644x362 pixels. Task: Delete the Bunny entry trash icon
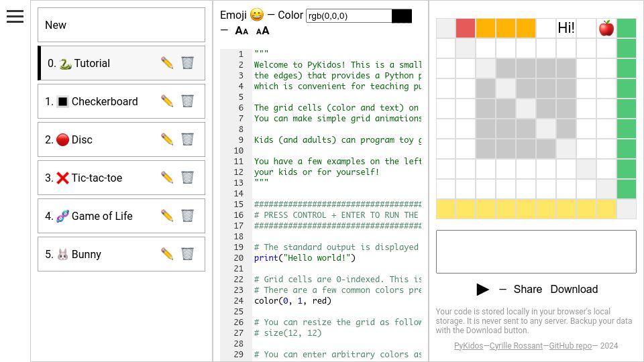tap(187, 253)
